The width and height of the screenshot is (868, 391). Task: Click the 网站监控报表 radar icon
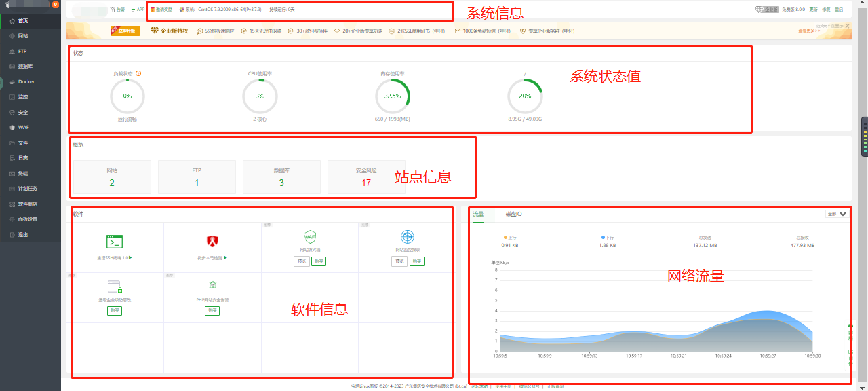click(x=407, y=237)
